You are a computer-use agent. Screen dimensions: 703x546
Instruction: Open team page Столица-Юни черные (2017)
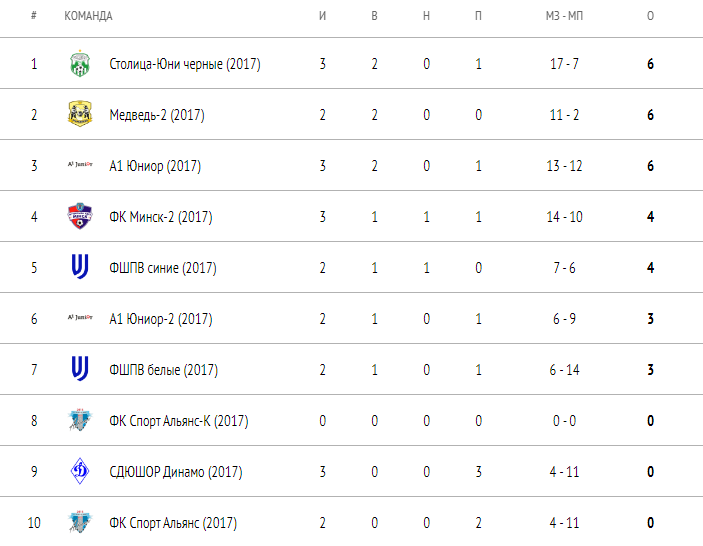(185, 64)
